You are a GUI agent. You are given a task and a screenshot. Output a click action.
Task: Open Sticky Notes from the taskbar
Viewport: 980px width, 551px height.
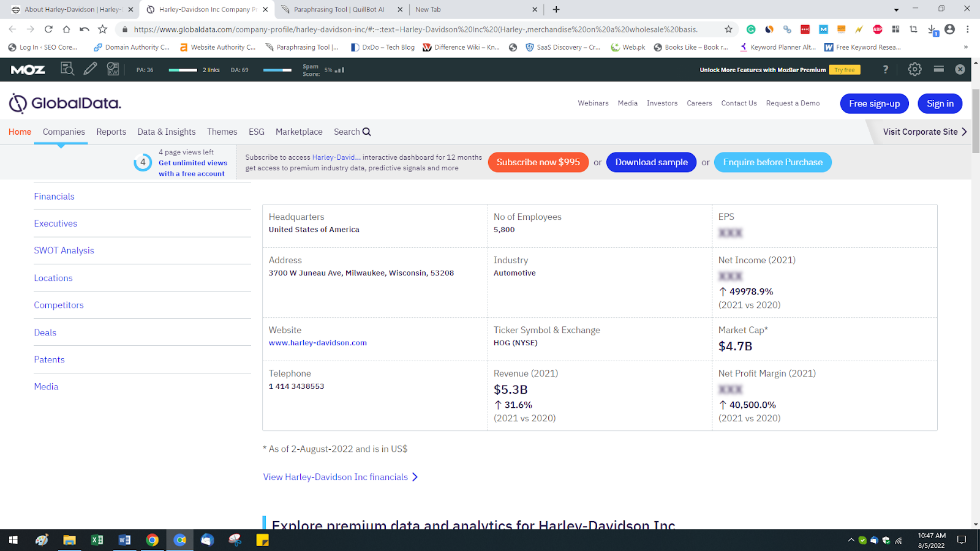pyautogui.click(x=263, y=540)
